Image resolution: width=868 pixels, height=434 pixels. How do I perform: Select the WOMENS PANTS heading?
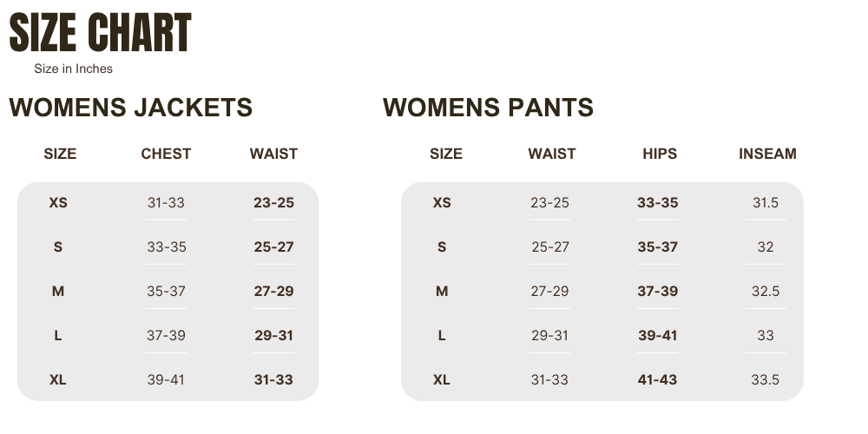pos(488,108)
